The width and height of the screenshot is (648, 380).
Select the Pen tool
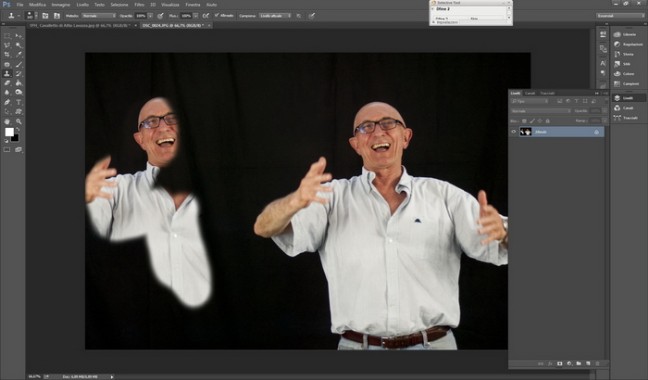[x=7, y=102]
